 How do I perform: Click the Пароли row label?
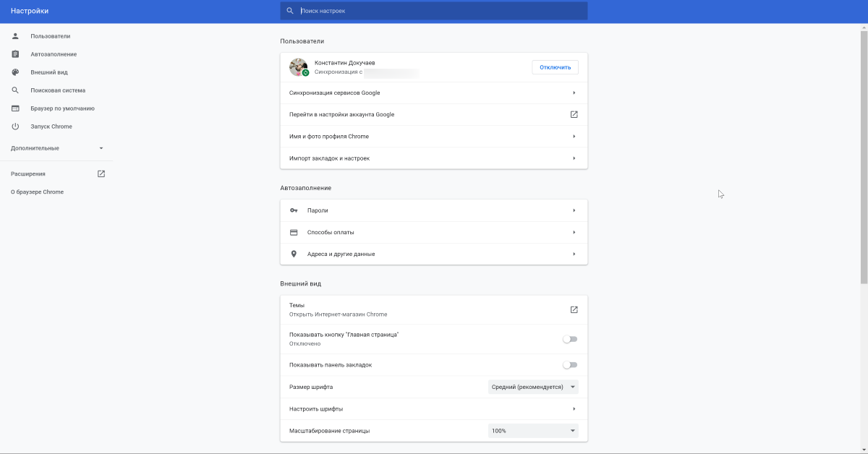(318, 210)
